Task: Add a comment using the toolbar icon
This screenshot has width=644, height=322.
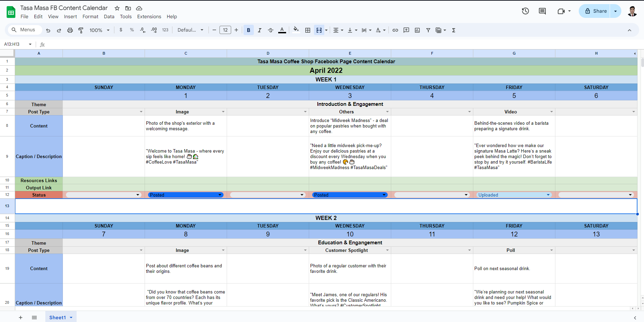Action: point(406,30)
